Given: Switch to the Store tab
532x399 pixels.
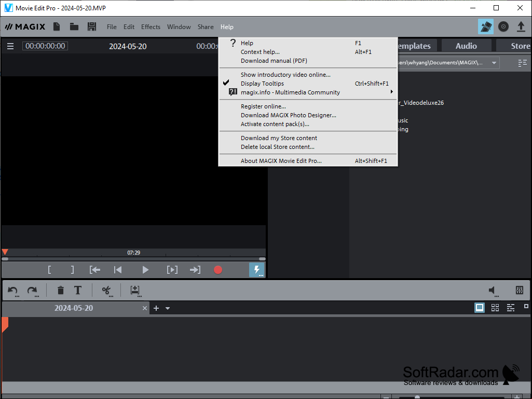Looking at the screenshot, I should 514,46.
